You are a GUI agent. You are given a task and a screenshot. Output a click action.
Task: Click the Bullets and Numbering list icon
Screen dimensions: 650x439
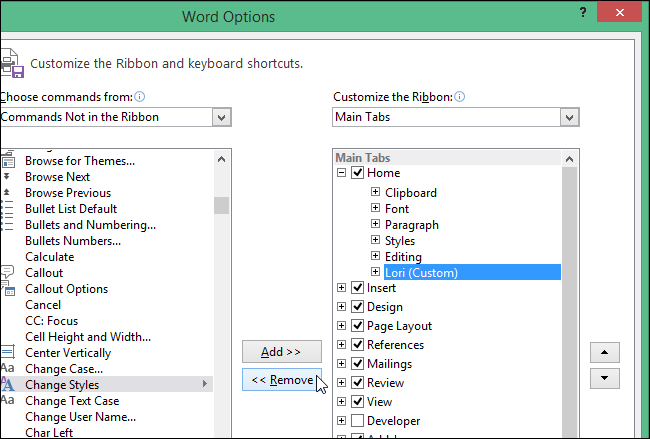point(7,224)
